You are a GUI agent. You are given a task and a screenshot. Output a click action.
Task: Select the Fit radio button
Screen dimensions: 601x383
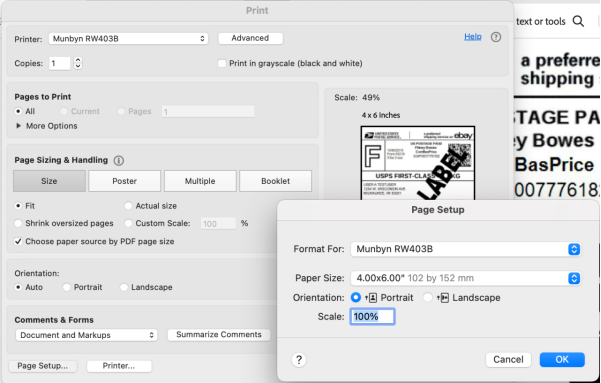(18, 206)
